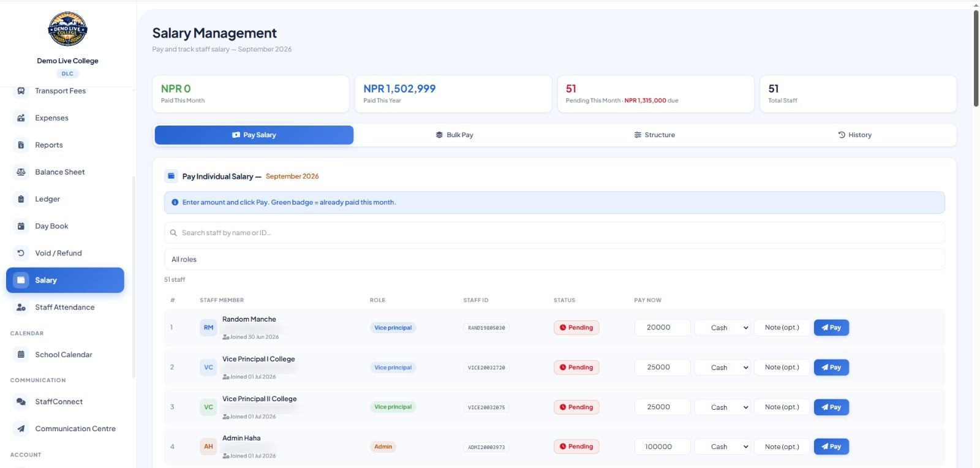Click the Demo Live College logo
This screenshot has height=468, width=980.
67,29
